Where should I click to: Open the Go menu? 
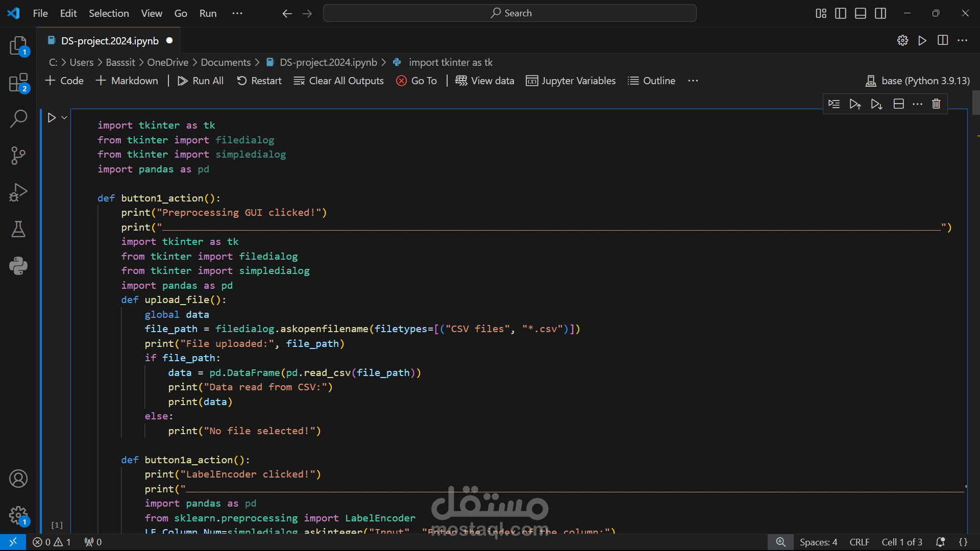click(x=181, y=13)
